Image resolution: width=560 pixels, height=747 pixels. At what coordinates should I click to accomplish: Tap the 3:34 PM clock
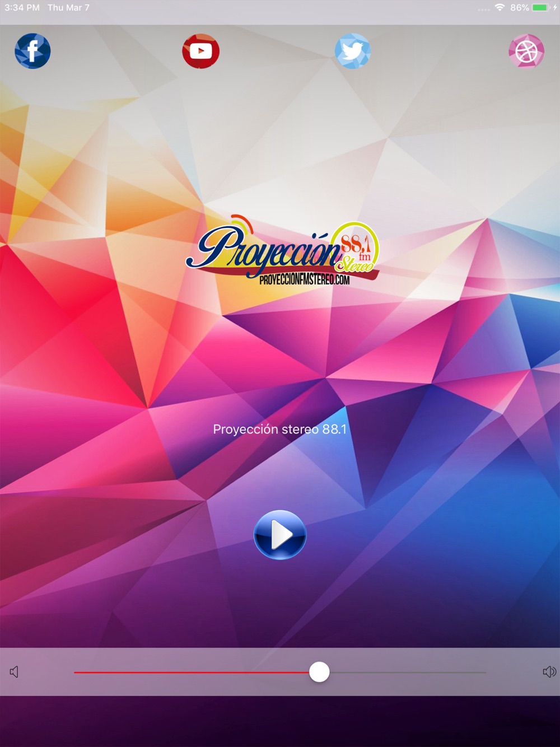click(22, 7)
